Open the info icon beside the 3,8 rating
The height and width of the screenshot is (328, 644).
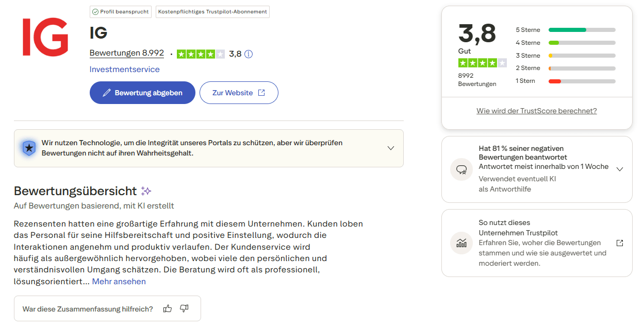[x=249, y=54]
